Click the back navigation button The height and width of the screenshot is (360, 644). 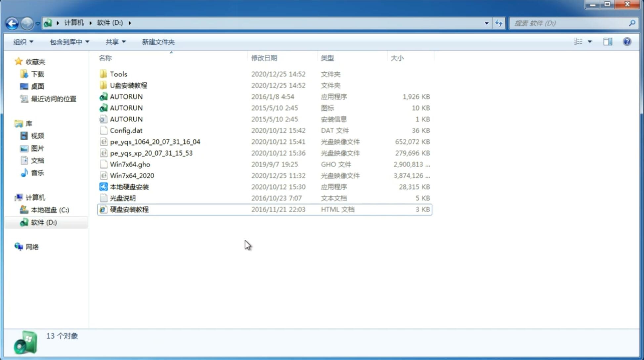[x=12, y=23]
